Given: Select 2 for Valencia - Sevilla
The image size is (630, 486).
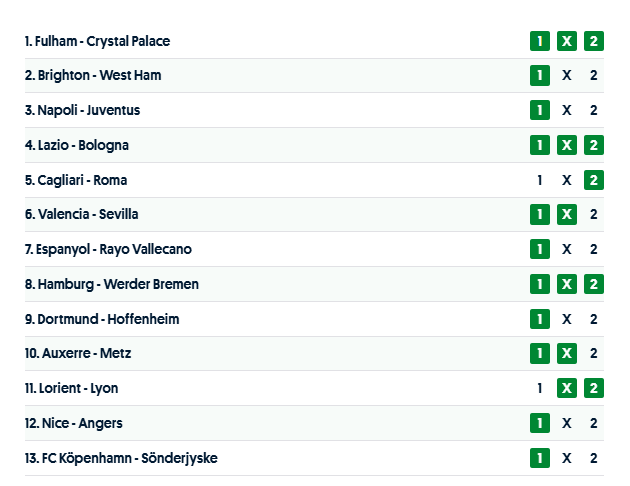Looking at the screenshot, I should (594, 214).
